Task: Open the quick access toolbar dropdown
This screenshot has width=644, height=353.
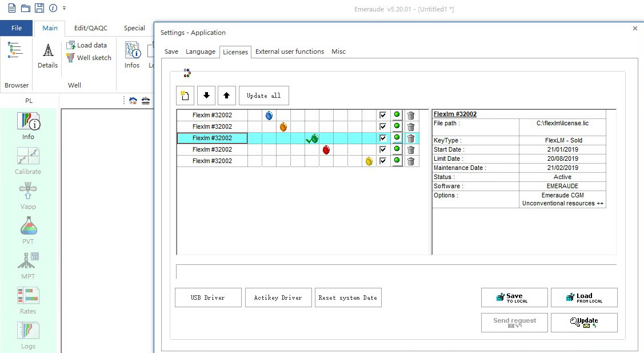Action: click(x=65, y=9)
